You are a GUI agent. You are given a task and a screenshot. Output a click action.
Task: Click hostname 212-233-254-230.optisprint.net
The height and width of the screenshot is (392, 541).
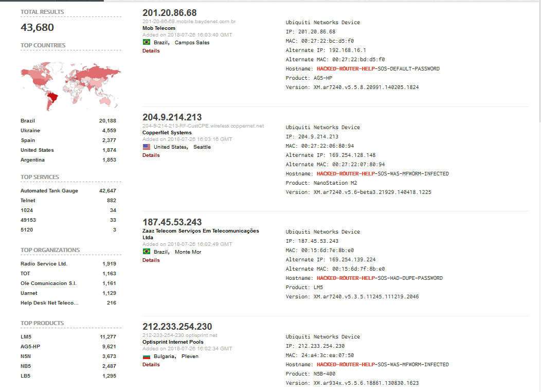click(180, 335)
